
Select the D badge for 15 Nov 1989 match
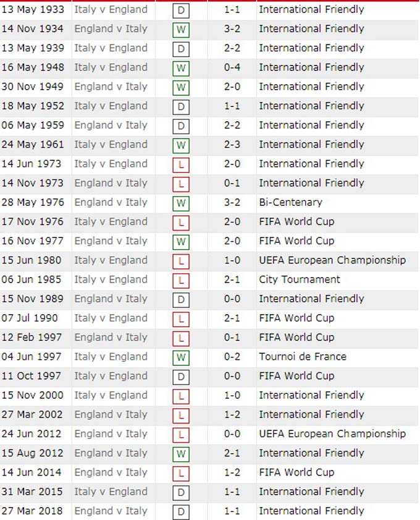coord(181,300)
